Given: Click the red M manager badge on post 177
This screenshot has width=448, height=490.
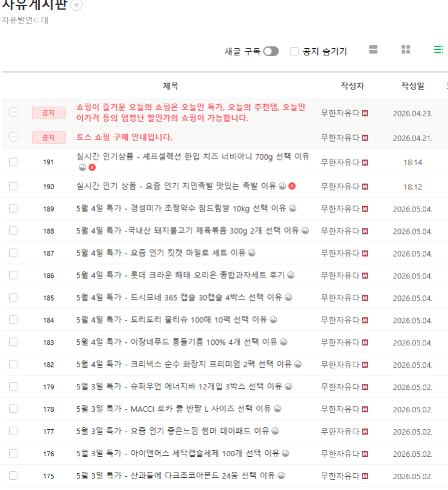Looking at the screenshot, I should [365, 432].
